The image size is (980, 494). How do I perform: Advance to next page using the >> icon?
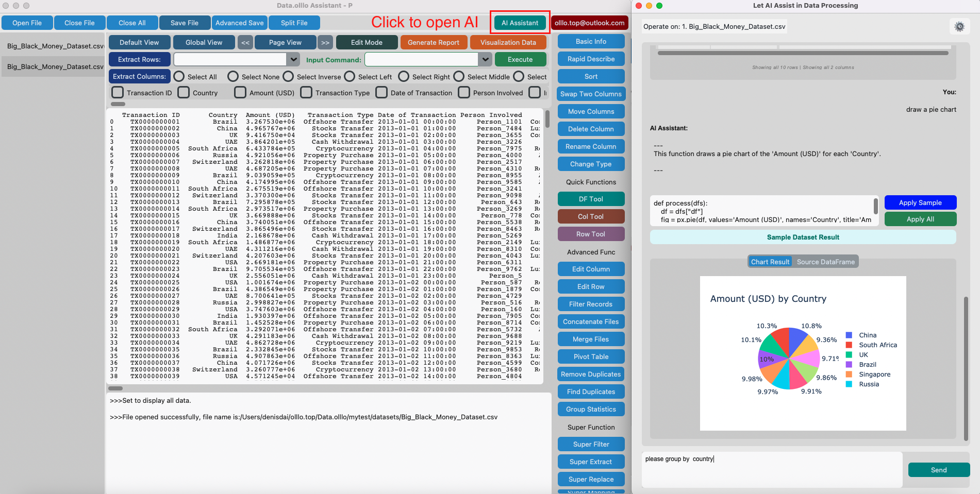point(325,42)
